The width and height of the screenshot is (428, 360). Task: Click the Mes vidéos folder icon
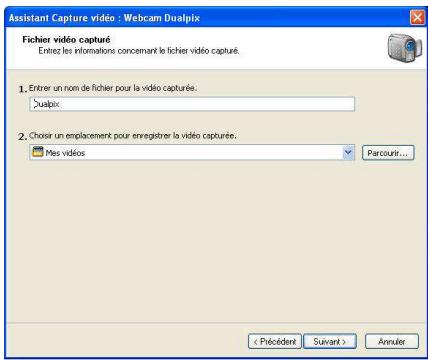[38, 152]
